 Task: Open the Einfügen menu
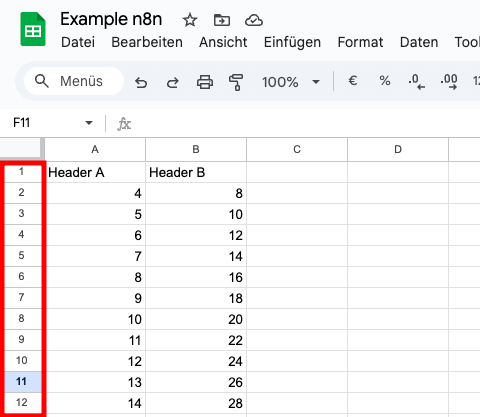click(x=292, y=42)
